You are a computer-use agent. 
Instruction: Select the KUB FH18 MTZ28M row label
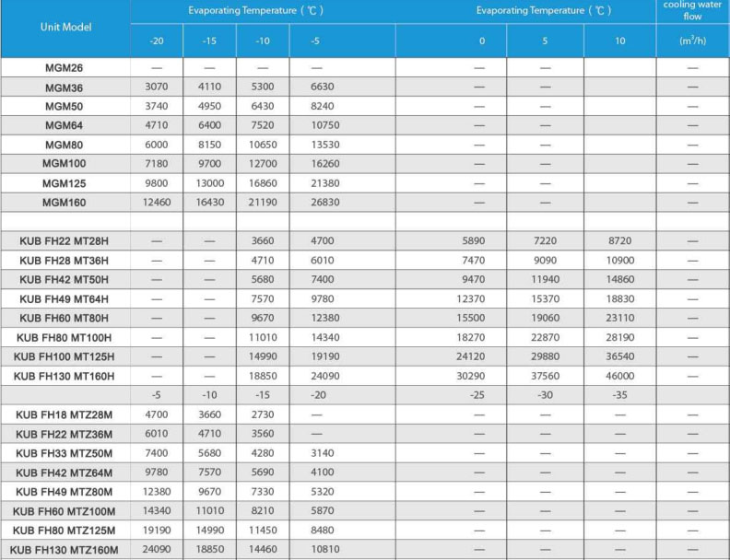65,414
